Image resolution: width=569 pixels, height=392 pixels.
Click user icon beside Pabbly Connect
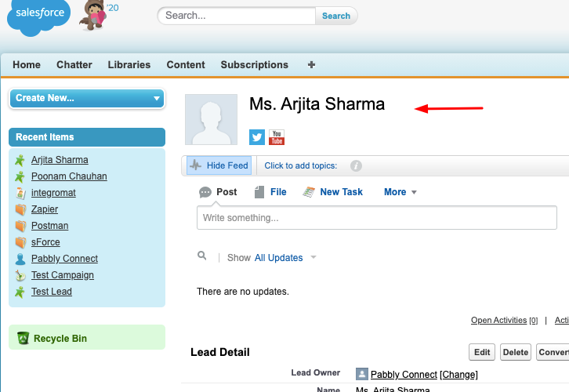(x=20, y=259)
